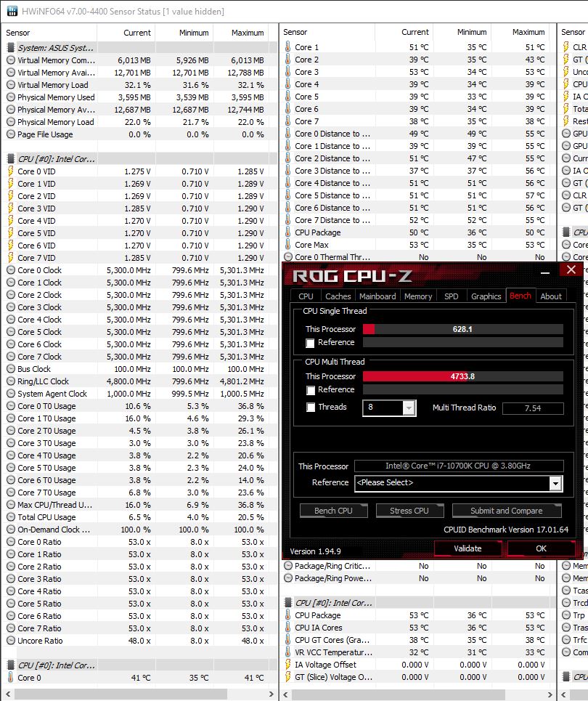588x701 pixels.
Task: Click the Core 0 VID lightning bolt icon
Action: coord(11,171)
